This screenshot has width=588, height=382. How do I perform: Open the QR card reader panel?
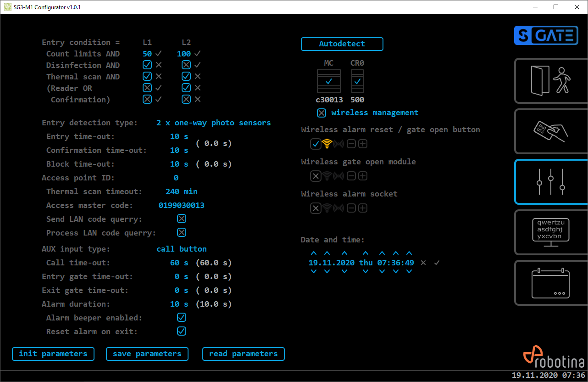point(550,131)
